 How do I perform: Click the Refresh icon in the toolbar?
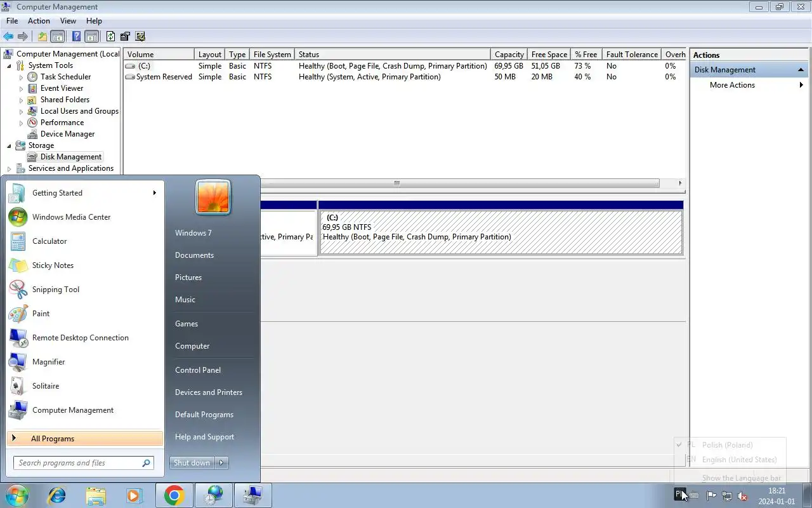pos(111,37)
